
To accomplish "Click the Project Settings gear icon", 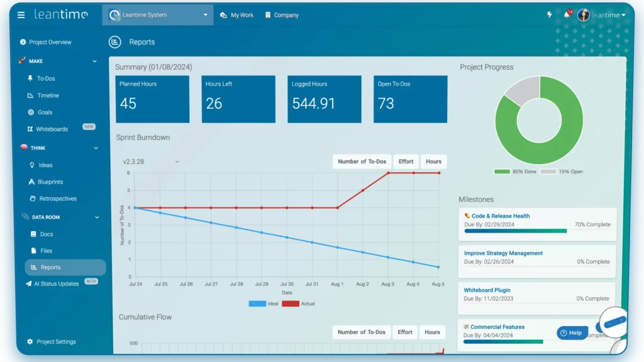I will [x=30, y=341].
